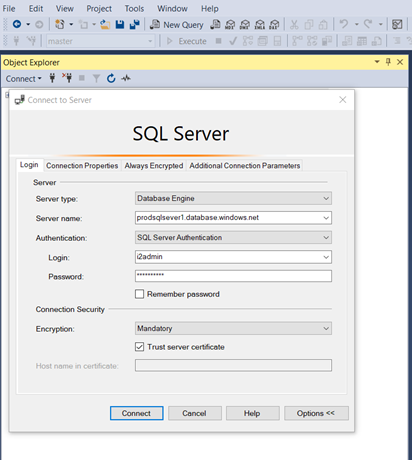Click the Open File folder icon
Viewport: 412px width, 460px height.
(105, 24)
